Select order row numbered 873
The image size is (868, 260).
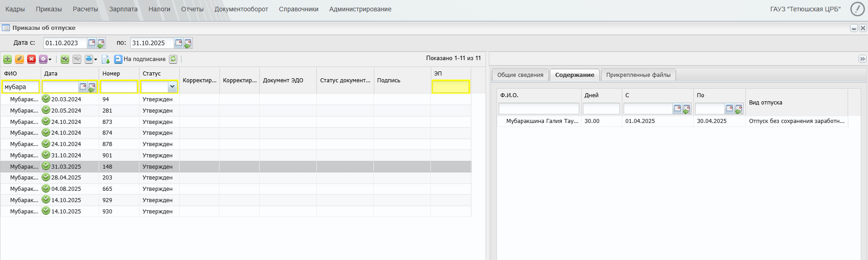tap(236, 122)
